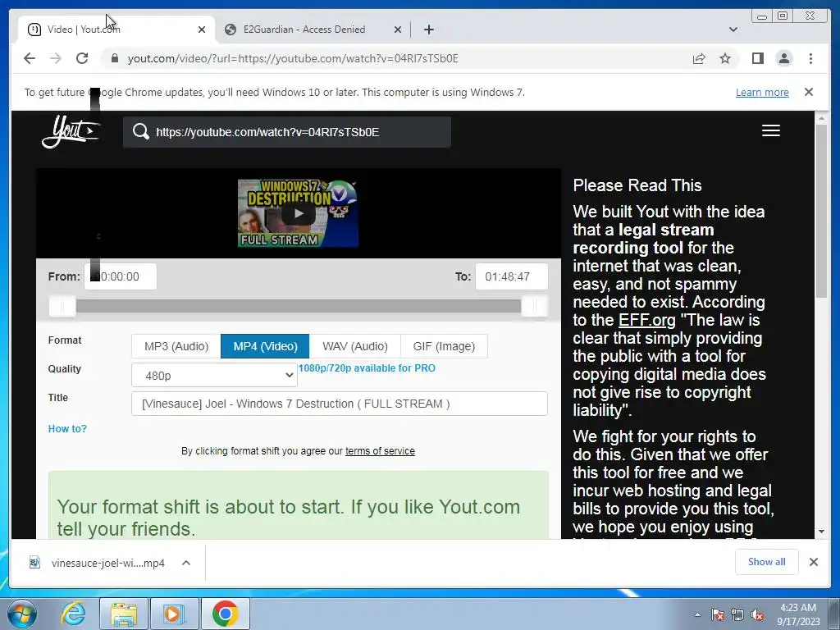
Task: Click the Title text field
Action: [339, 404]
